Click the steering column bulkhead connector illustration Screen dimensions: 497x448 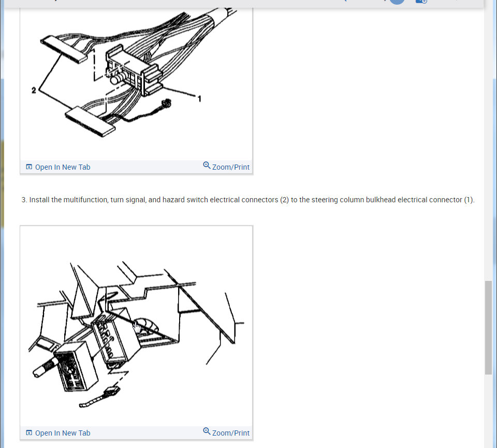[136, 326]
